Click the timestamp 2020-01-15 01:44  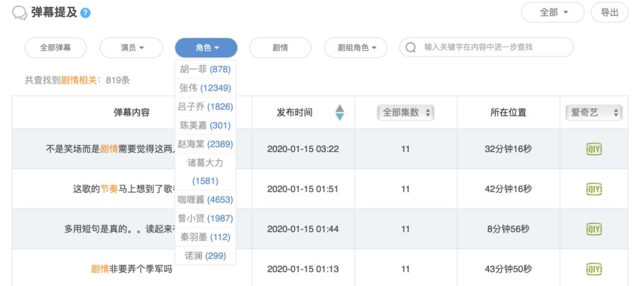click(303, 229)
